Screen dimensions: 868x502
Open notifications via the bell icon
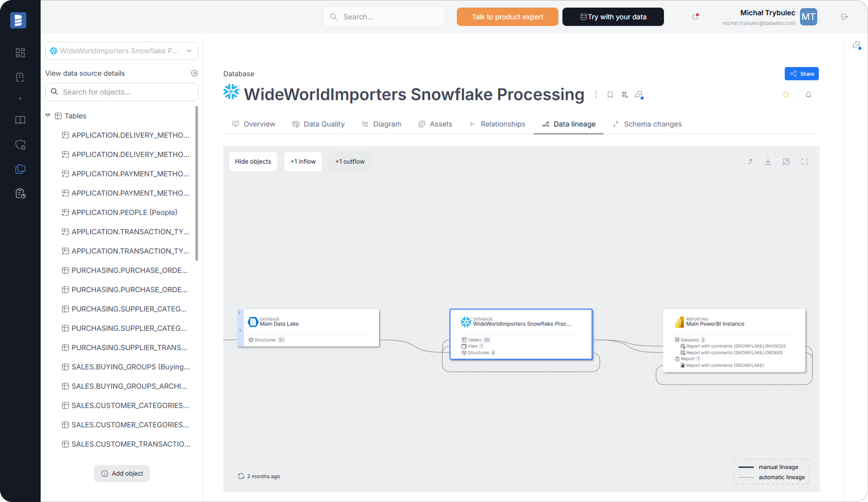tap(809, 95)
